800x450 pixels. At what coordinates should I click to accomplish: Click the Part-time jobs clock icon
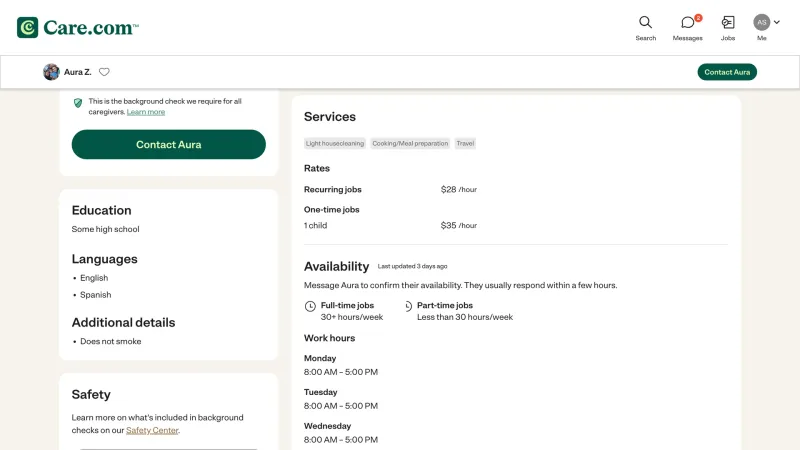coord(408,306)
